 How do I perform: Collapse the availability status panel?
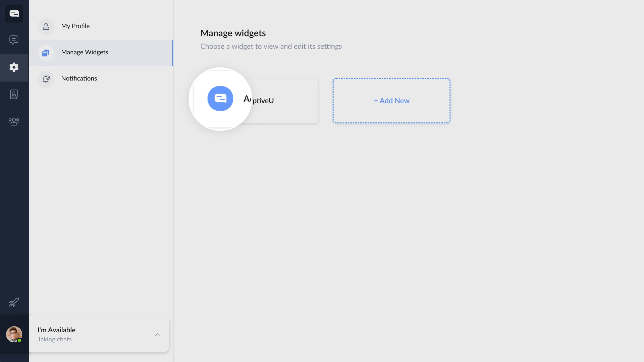pos(157,335)
